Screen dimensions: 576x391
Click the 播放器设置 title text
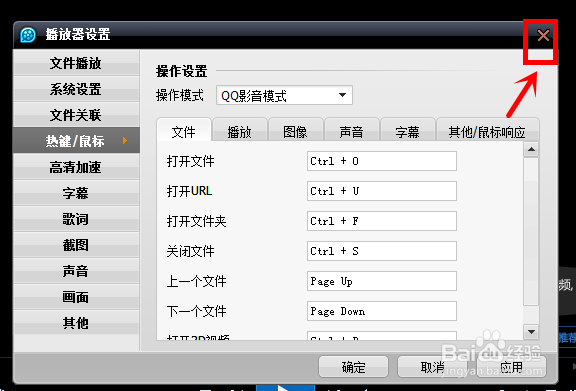pyautogui.click(x=78, y=35)
